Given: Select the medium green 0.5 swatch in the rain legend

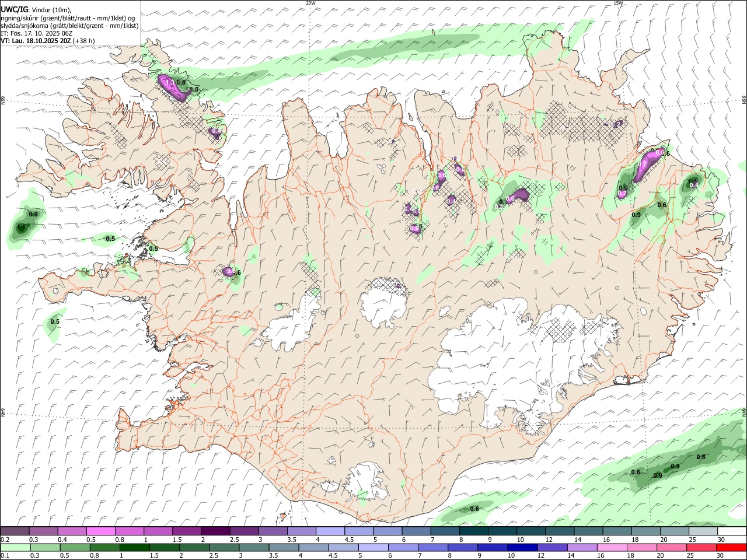Looking at the screenshot, I should pyautogui.click(x=75, y=547).
